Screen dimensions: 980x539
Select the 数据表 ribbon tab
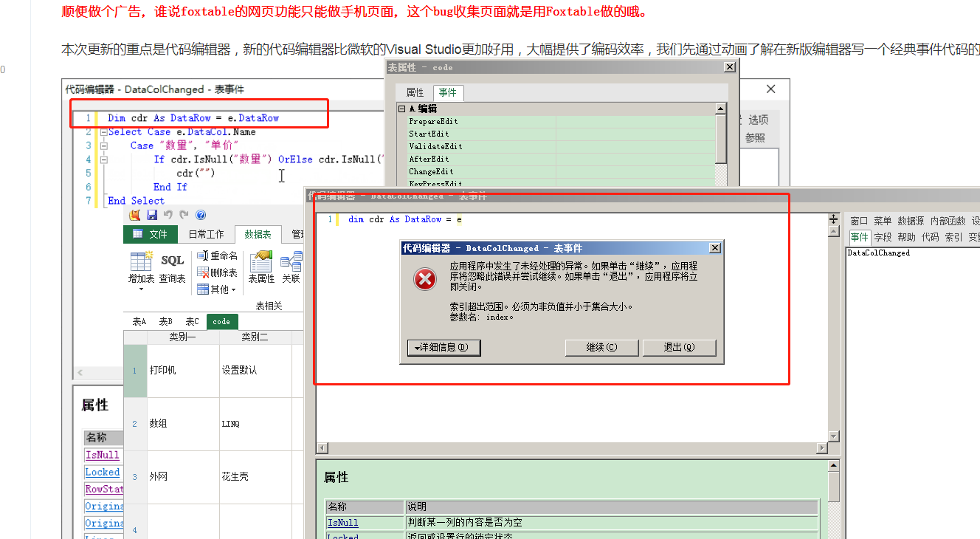click(258, 234)
